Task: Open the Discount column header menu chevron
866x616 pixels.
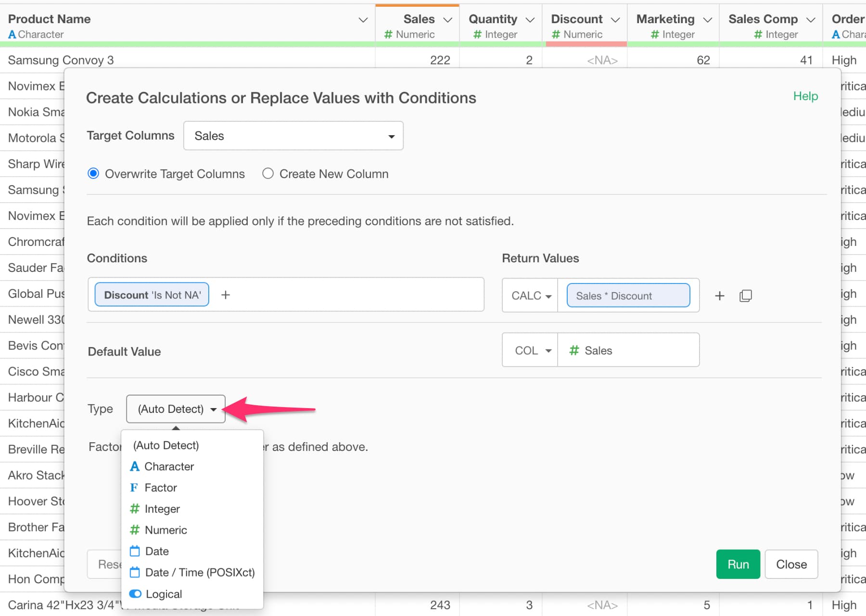Action: coord(615,20)
